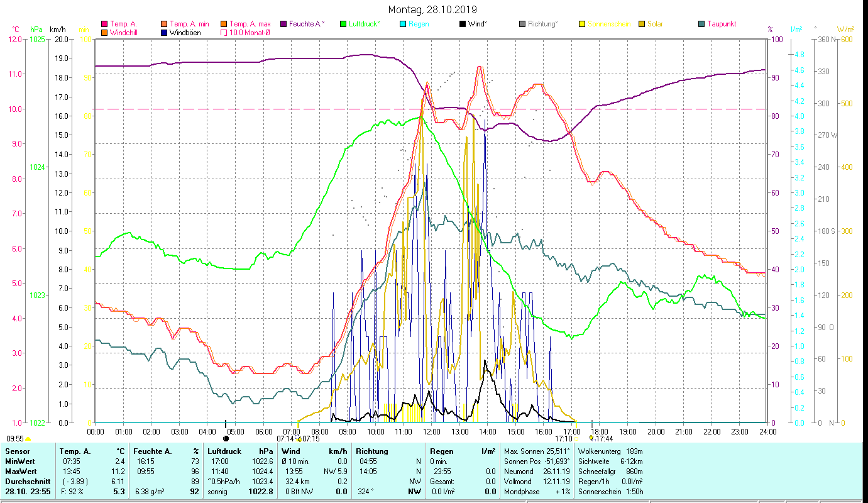Select the MaxWert row label

click(x=21, y=471)
